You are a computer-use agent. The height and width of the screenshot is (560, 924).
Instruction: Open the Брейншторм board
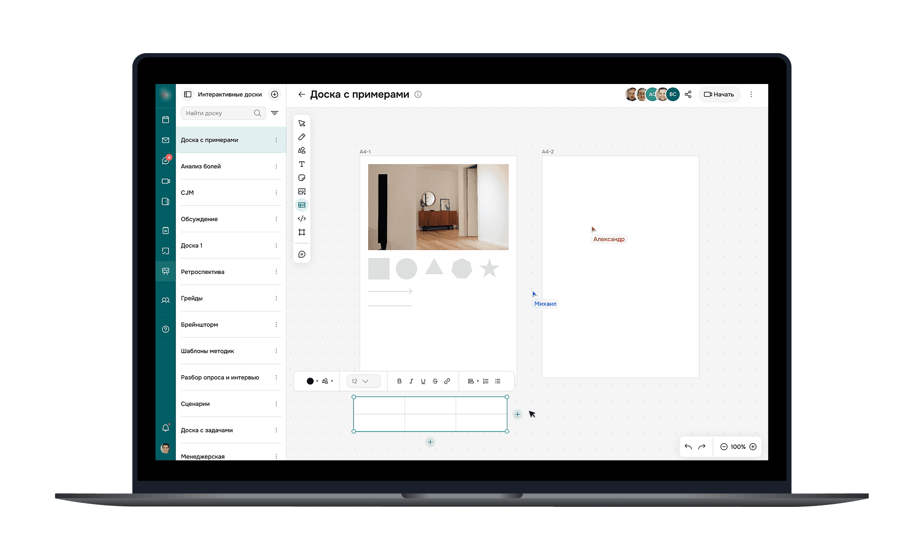click(231, 325)
